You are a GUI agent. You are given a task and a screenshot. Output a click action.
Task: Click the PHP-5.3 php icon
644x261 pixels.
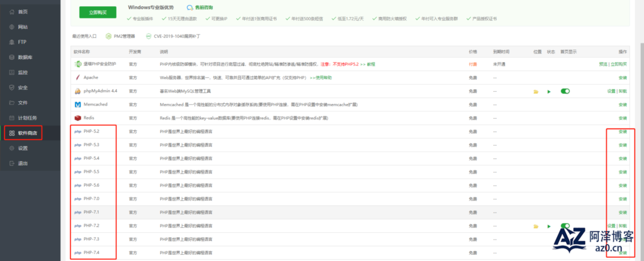click(x=77, y=145)
